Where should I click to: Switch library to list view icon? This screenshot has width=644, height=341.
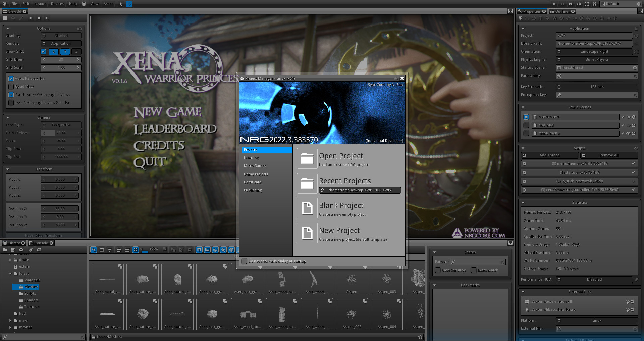click(127, 250)
